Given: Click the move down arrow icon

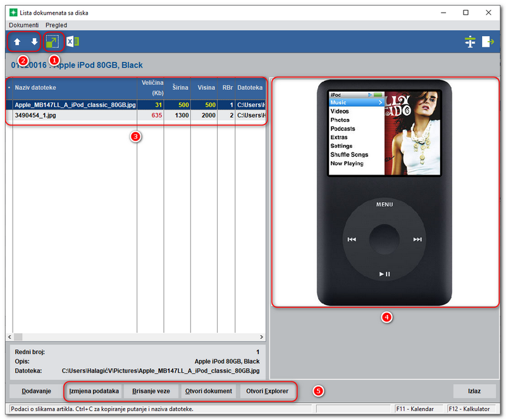Looking at the screenshot, I should [34, 42].
